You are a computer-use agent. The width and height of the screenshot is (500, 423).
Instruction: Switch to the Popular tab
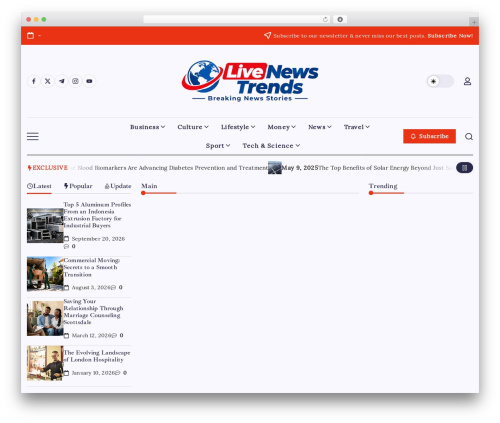click(78, 186)
